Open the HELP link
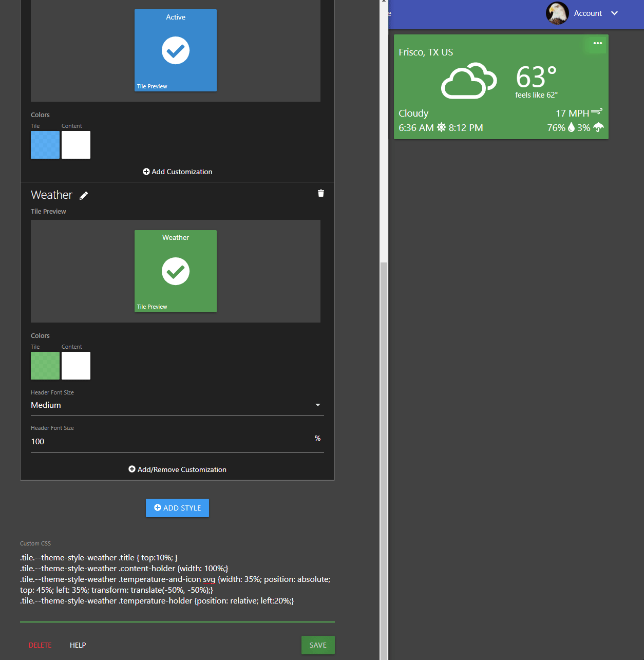 pyautogui.click(x=78, y=645)
